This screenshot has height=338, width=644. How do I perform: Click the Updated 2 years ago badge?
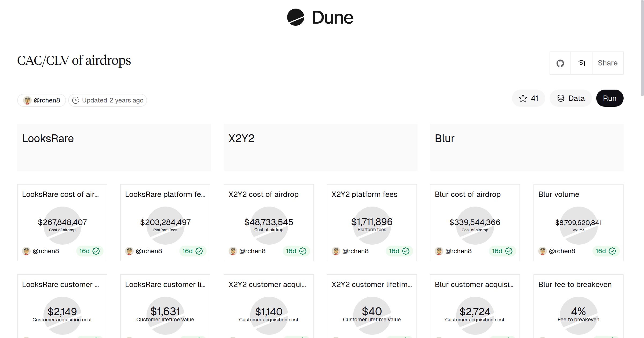(x=107, y=100)
